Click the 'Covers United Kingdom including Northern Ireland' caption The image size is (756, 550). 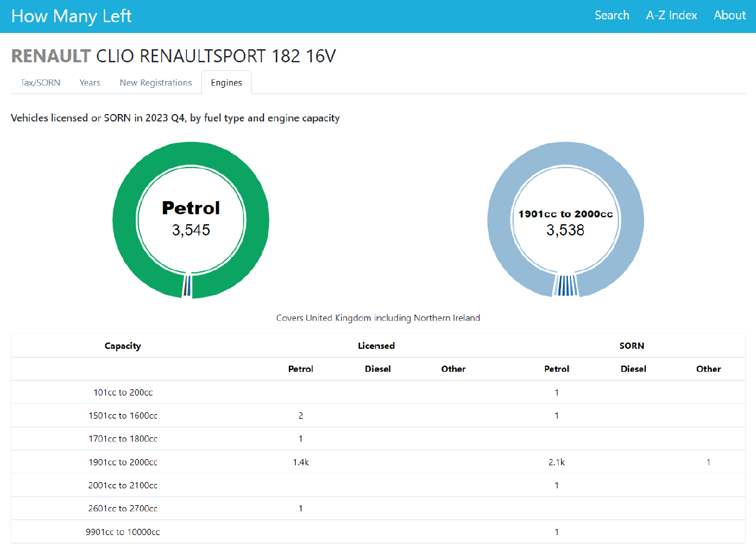click(x=378, y=318)
